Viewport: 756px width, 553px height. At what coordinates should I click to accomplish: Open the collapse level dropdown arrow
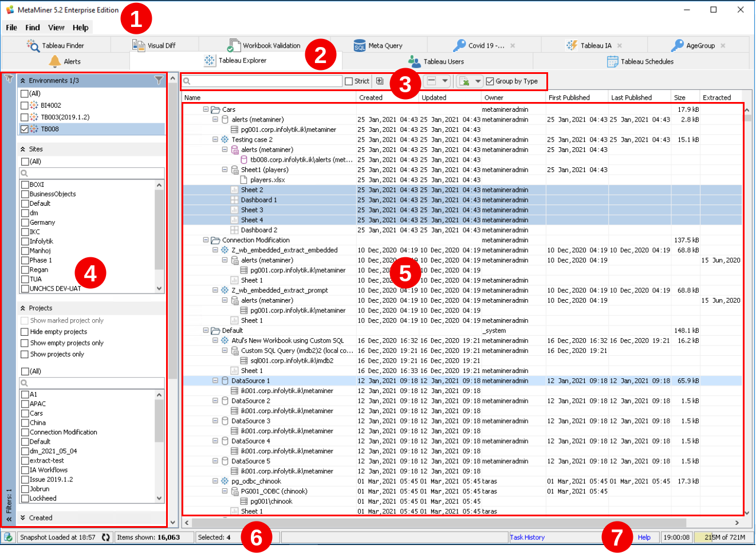click(445, 81)
